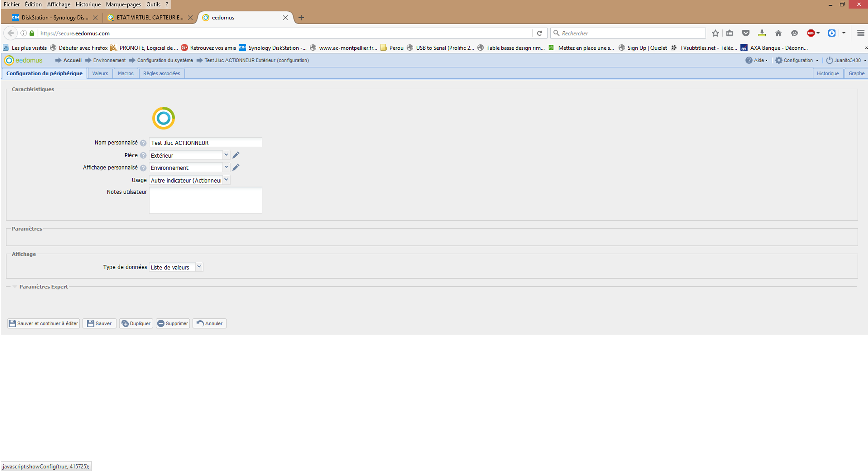Open the Type de données dropdown
The height and width of the screenshot is (471, 868).
pyautogui.click(x=199, y=267)
